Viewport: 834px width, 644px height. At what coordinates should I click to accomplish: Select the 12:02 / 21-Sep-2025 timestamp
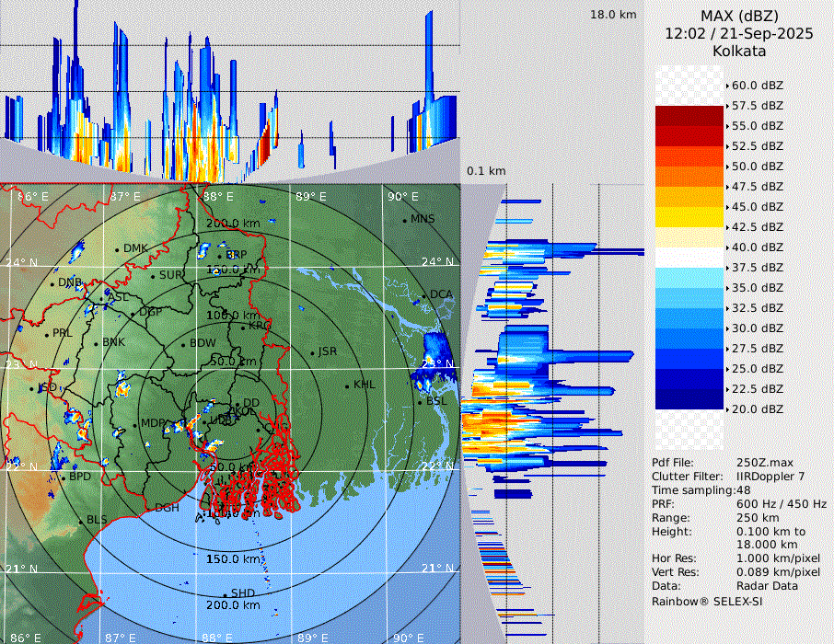[x=739, y=34]
